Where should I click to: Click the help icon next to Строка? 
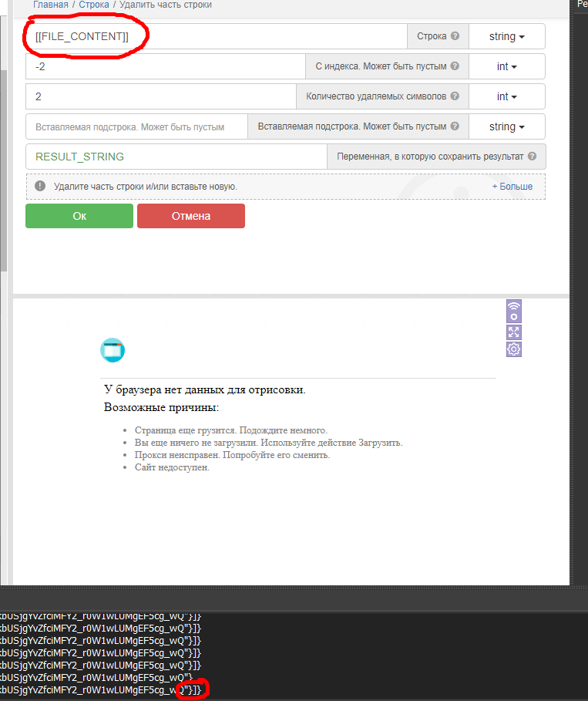[455, 36]
